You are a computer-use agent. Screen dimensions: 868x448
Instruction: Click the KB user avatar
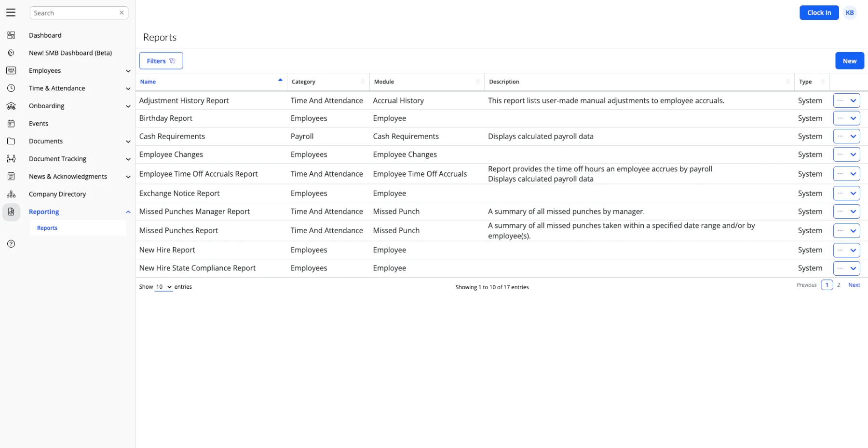coord(850,13)
